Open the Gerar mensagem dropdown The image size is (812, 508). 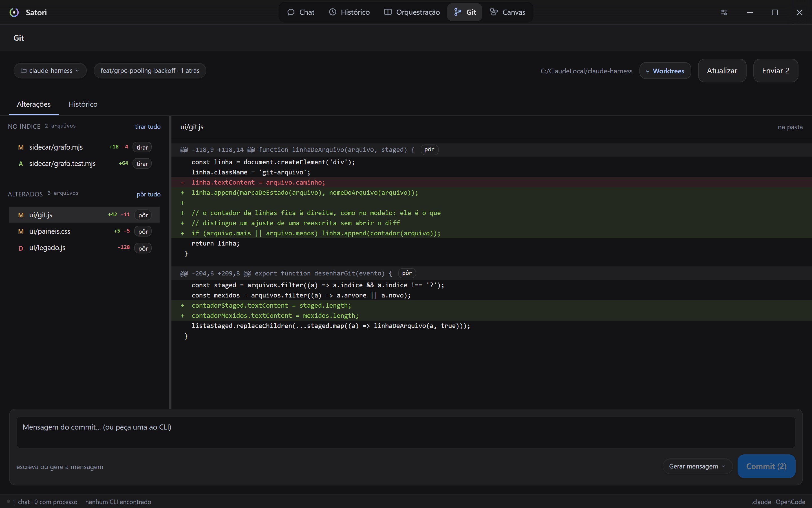point(697,466)
